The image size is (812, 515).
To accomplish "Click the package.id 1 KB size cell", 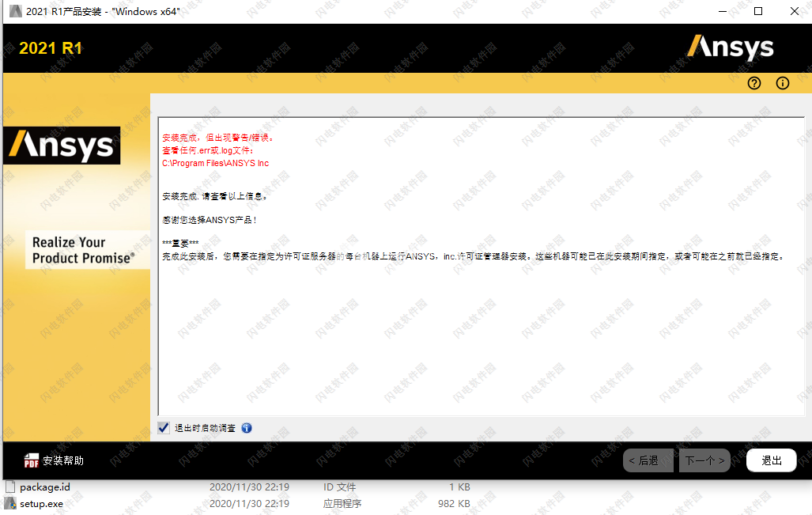I will [x=459, y=487].
